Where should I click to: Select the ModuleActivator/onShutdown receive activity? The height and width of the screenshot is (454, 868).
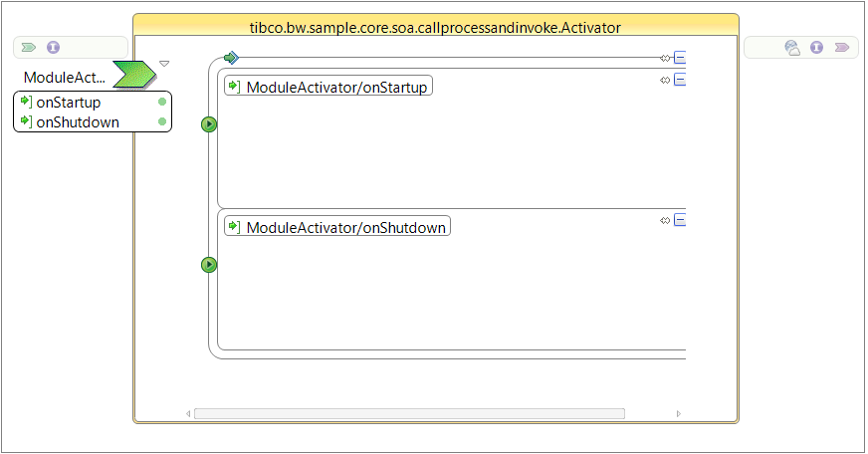point(337,226)
